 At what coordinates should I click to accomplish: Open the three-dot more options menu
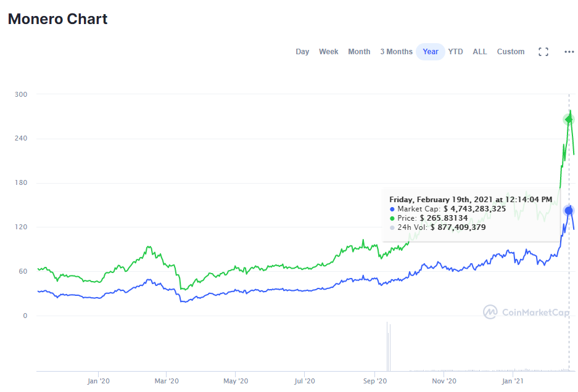tap(569, 52)
